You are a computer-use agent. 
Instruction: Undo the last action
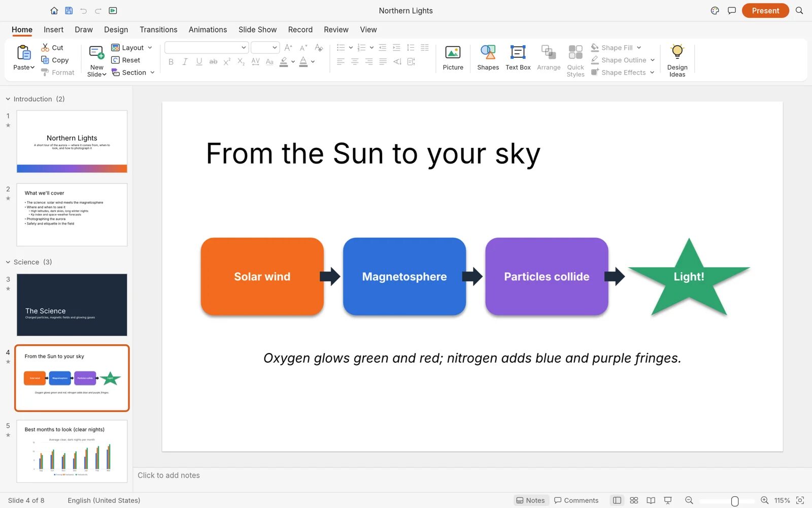point(84,11)
